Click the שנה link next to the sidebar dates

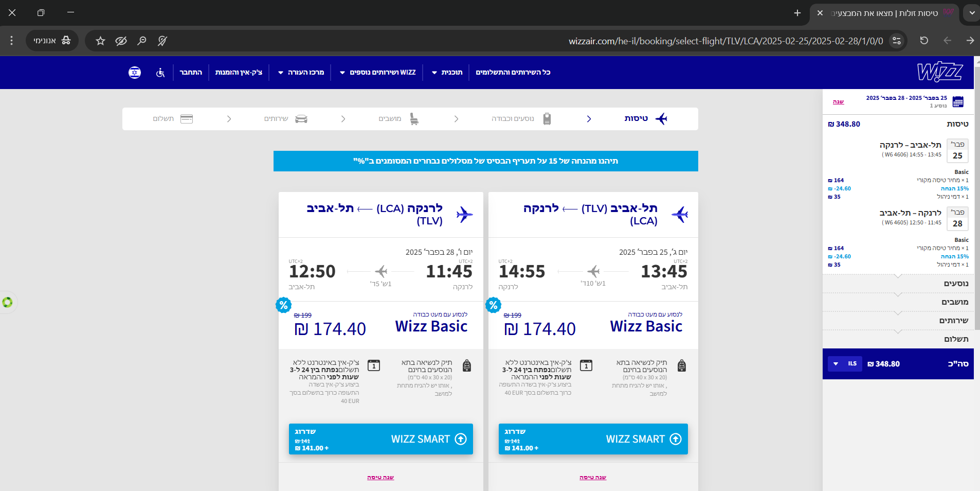pos(839,102)
